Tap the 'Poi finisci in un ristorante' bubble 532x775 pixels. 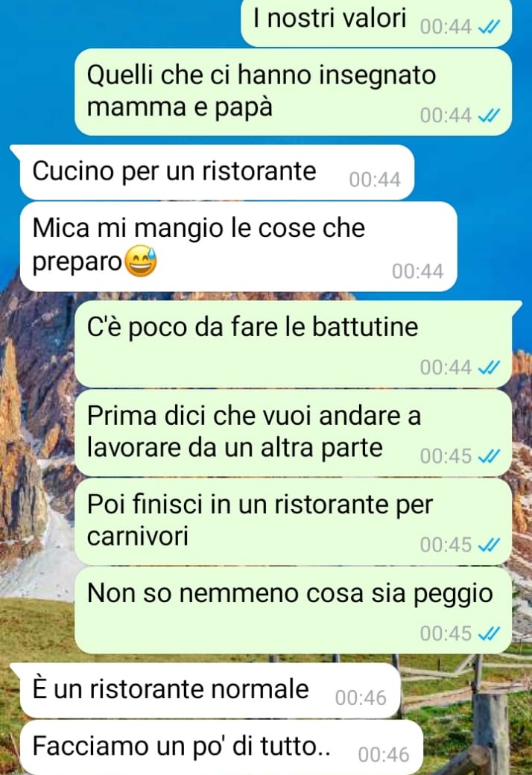tap(293, 522)
